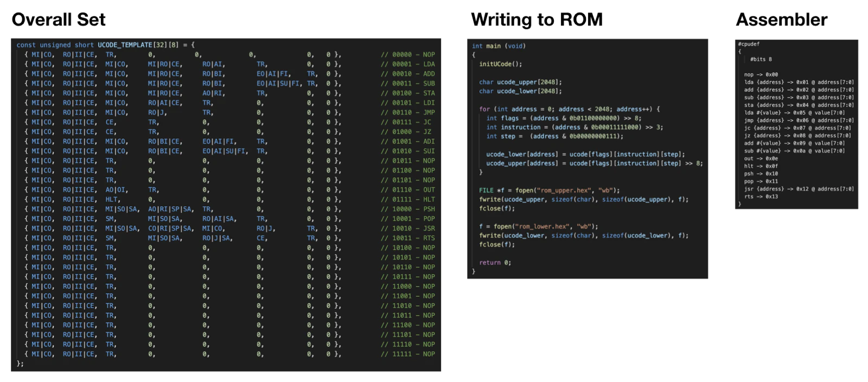
Task: Click the fopen("rom_lower.hex") line
Action: [539, 227]
